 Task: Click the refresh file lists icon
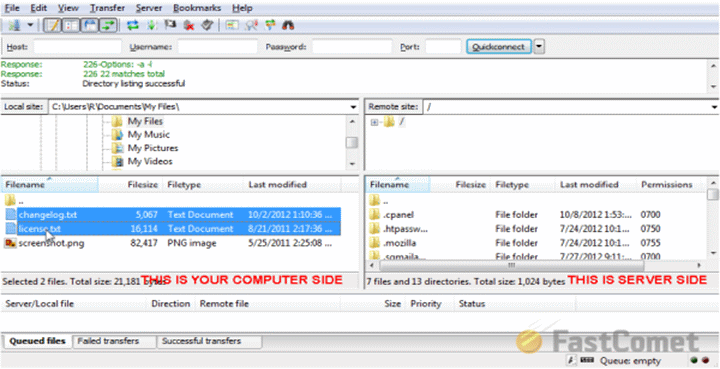tap(133, 25)
